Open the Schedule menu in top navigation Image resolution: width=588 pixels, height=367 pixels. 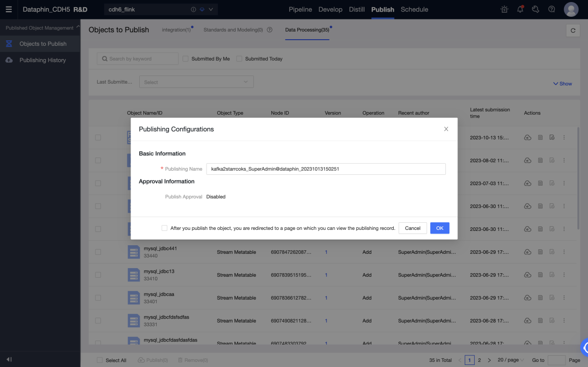tap(415, 9)
